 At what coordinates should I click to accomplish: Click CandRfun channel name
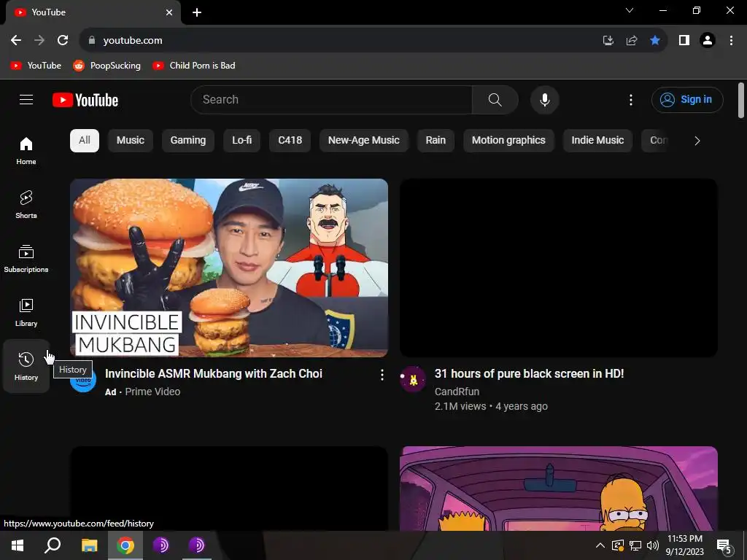click(x=457, y=392)
